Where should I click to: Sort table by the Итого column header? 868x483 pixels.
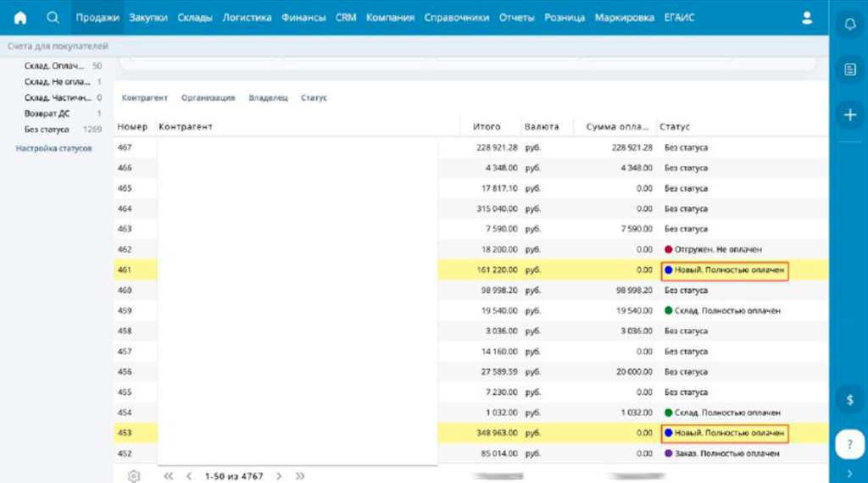(487, 127)
